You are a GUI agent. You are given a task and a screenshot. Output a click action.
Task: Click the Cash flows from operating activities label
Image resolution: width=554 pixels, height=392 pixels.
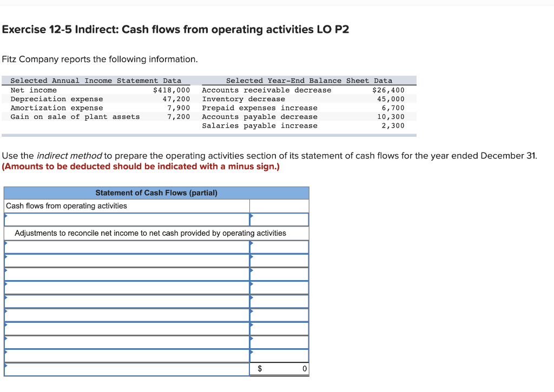click(x=66, y=206)
